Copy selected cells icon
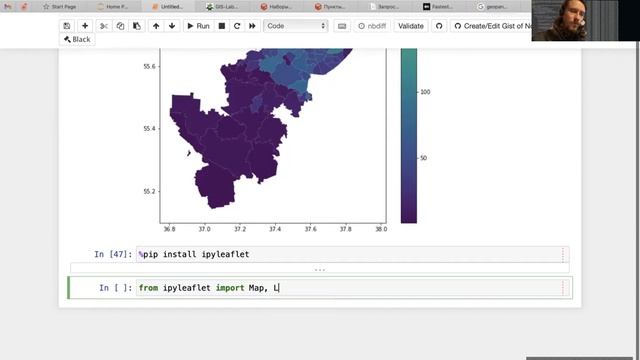 point(120,26)
